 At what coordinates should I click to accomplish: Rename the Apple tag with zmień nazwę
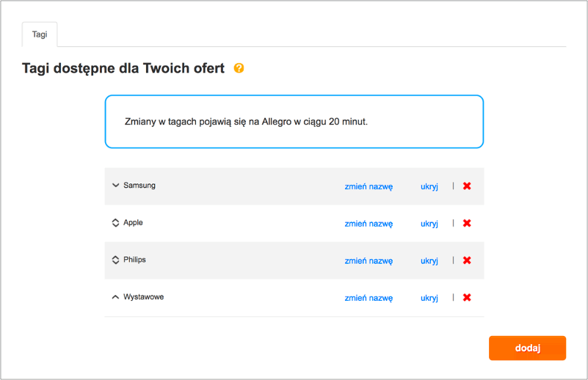(369, 224)
